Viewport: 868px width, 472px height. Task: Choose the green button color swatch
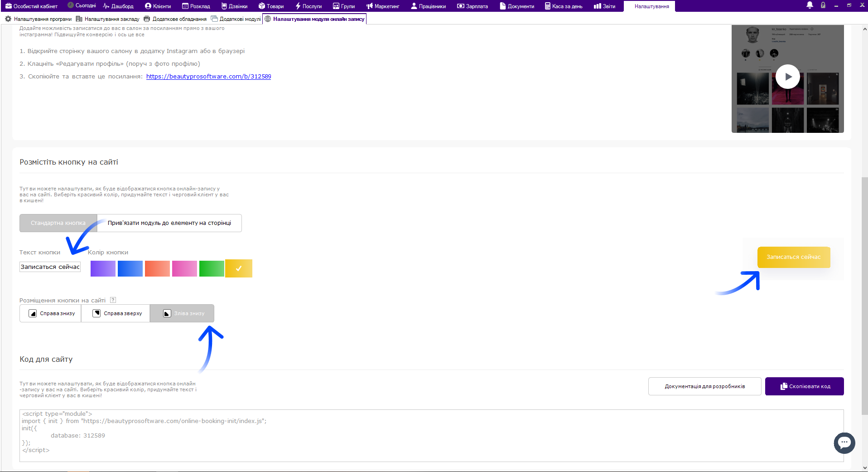[212, 268]
